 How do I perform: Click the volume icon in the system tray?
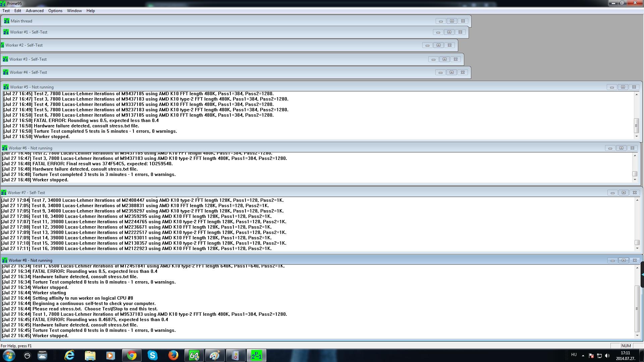(607, 356)
